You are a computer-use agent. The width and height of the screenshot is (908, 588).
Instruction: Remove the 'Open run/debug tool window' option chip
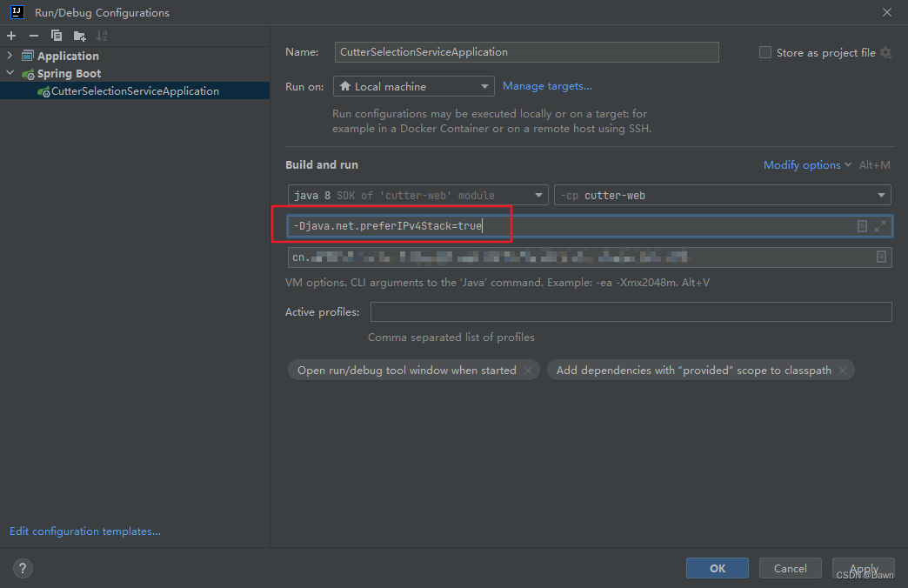528,371
